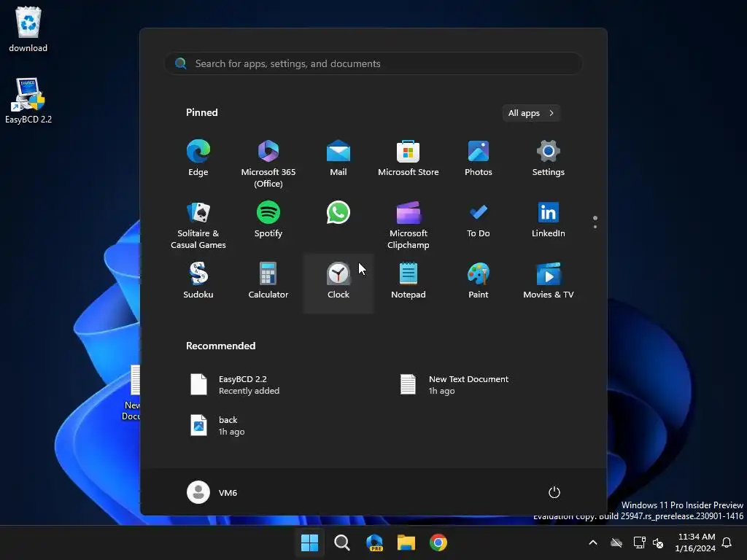747x560 pixels.
Task: Click the search magnifier icon in Start search bar
Action: pos(181,63)
